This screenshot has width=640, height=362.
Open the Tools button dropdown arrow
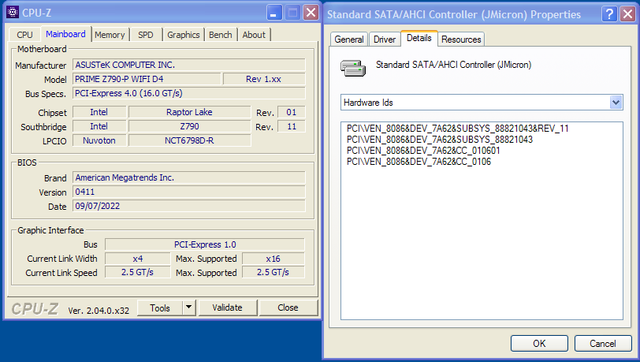pyautogui.click(x=189, y=307)
